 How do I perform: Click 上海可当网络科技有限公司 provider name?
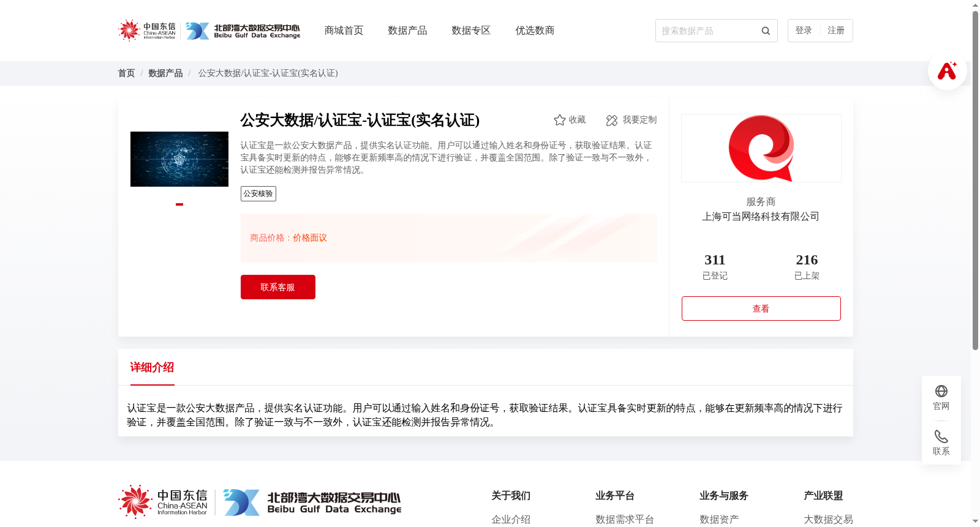[761, 217]
